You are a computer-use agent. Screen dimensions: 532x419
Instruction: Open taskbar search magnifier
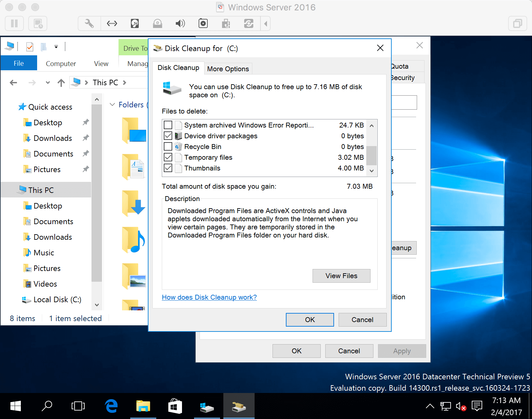point(47,406)
